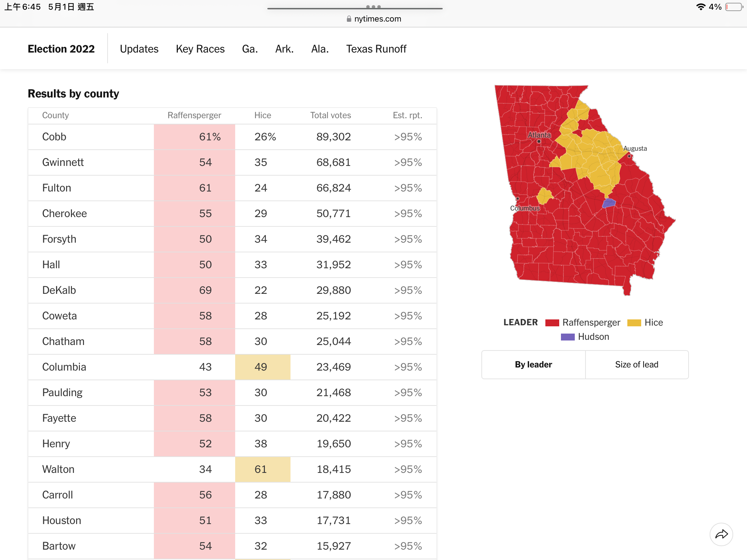The image size is (747, 560).
Task: Tap the nytimes.com address bar
Action: (x=373, y=19)
